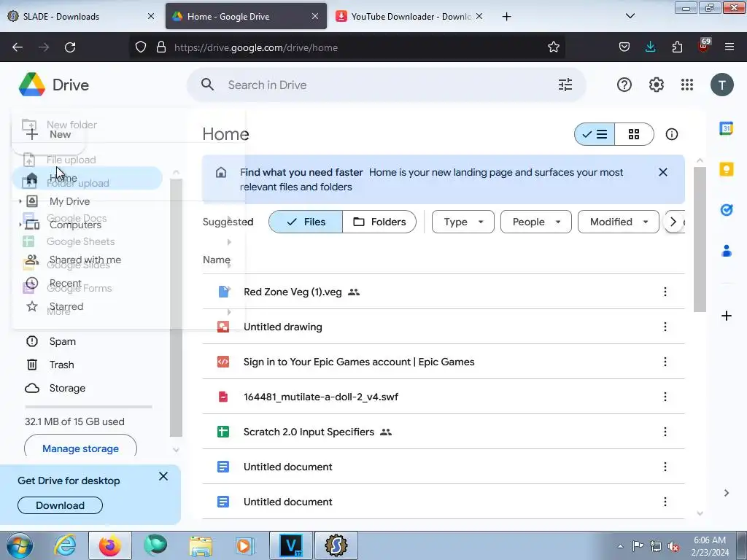Open the People filter dropdown
747x560 pixels.
[x=536, y=222]
